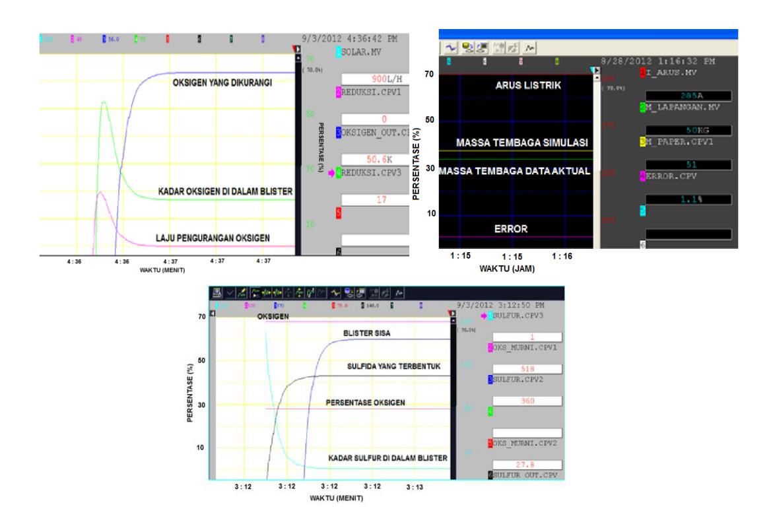
Task: Click the 900L/H value field
Action: (375, 79)
